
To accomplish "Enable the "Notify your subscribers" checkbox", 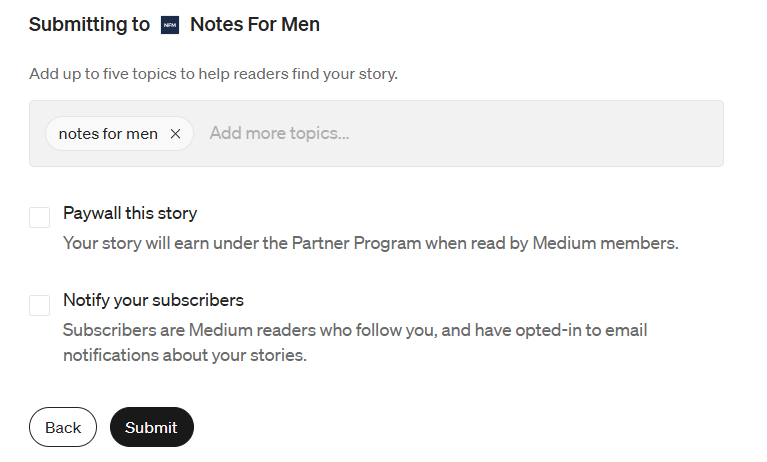I will coord(39,305).
